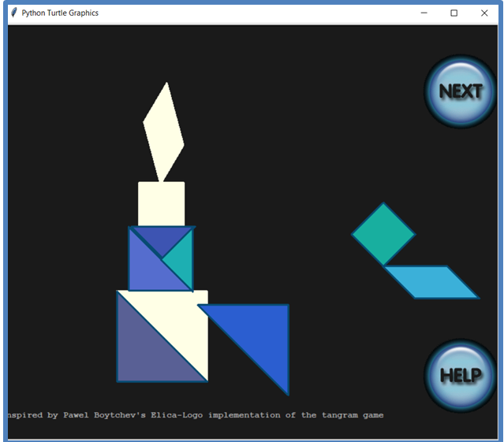Click 'Elica-Logo' in the bottom credit line

point(178,415)
